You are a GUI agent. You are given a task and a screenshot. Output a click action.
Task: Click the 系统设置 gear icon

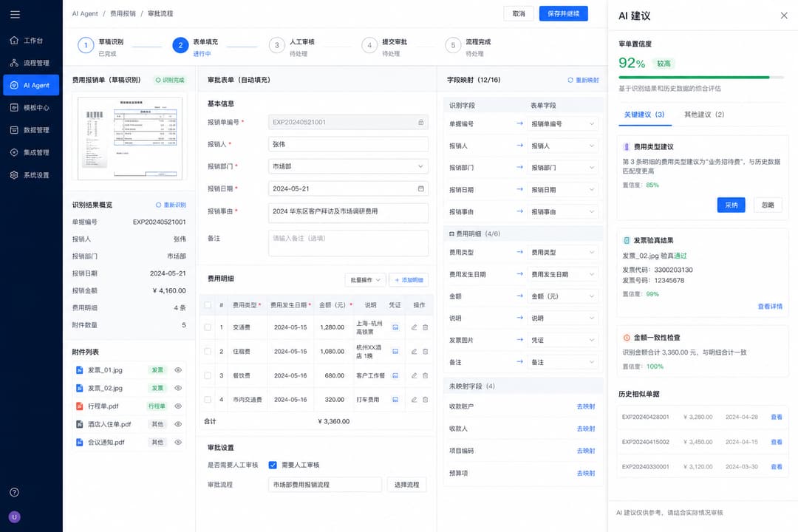14,174
